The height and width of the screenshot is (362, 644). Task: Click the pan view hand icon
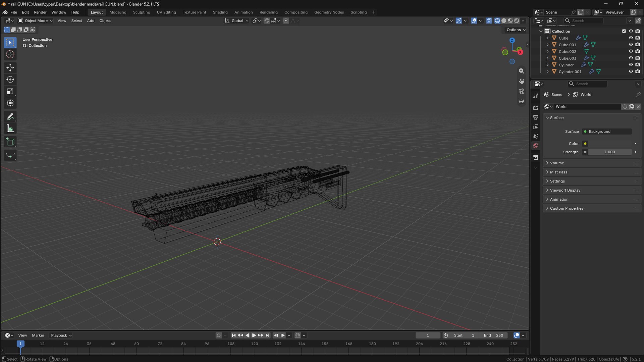522,81
